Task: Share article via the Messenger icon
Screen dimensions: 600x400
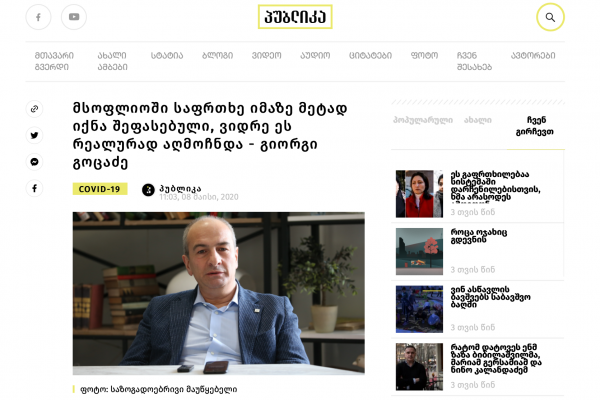Action: [34, 162]
